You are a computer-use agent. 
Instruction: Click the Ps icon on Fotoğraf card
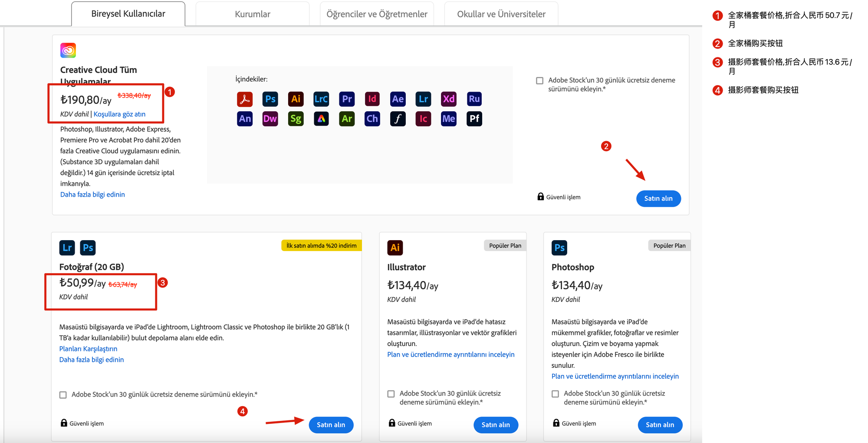click(x=88, y=248)
